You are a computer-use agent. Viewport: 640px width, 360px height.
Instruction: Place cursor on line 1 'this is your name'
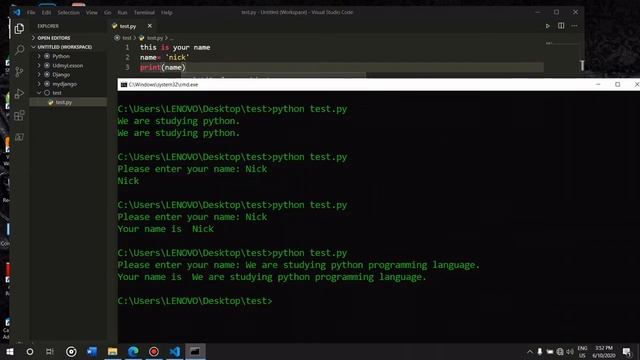point(175,47)
